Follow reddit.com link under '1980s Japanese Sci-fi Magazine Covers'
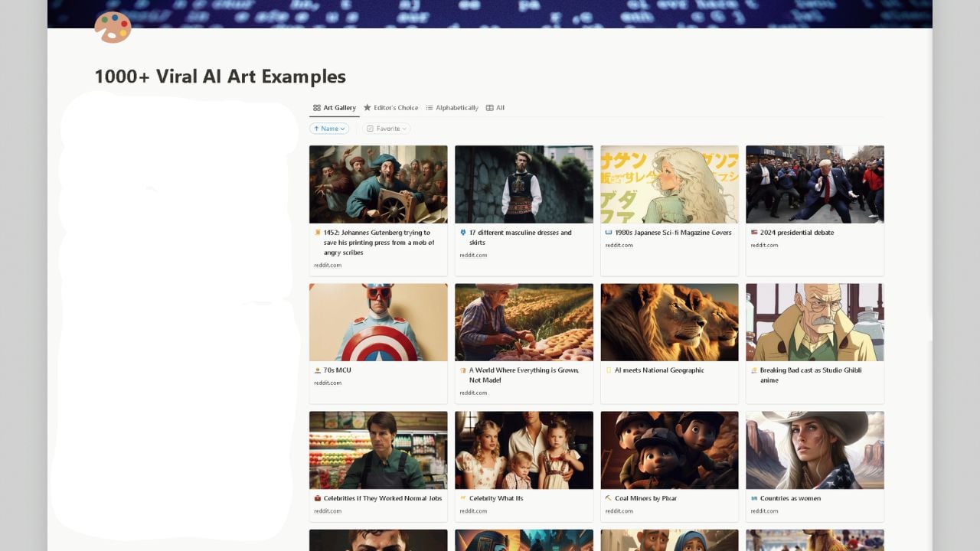The image size is (980, 551). coord(619,246)
